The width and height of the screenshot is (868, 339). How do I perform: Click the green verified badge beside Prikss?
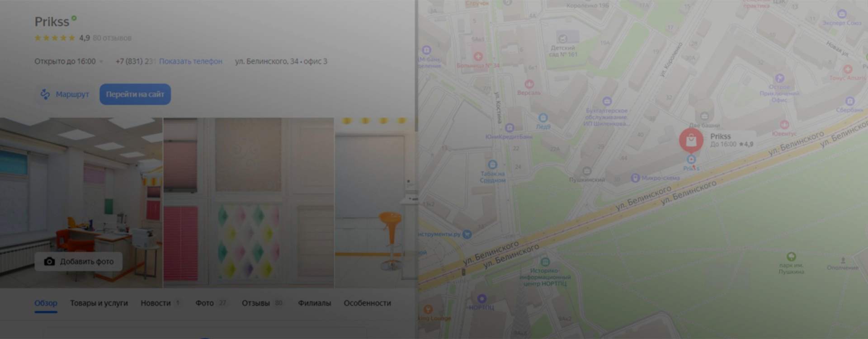[x=74, y=19]
